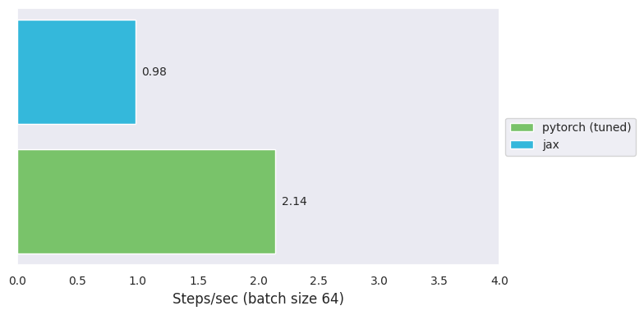Click the 3.5 axis tick label
The height and width of the screenshot is (315, 644).
point(439,281)
